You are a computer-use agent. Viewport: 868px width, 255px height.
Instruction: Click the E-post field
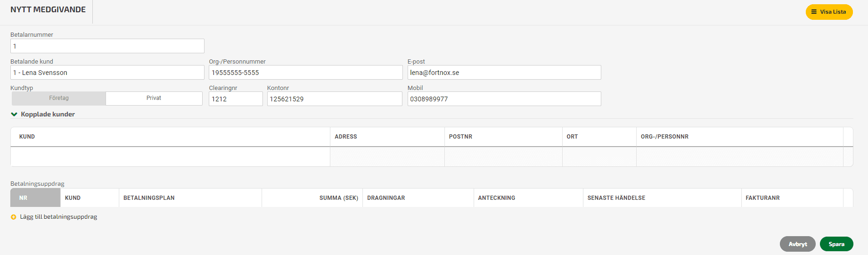[504, 73]
